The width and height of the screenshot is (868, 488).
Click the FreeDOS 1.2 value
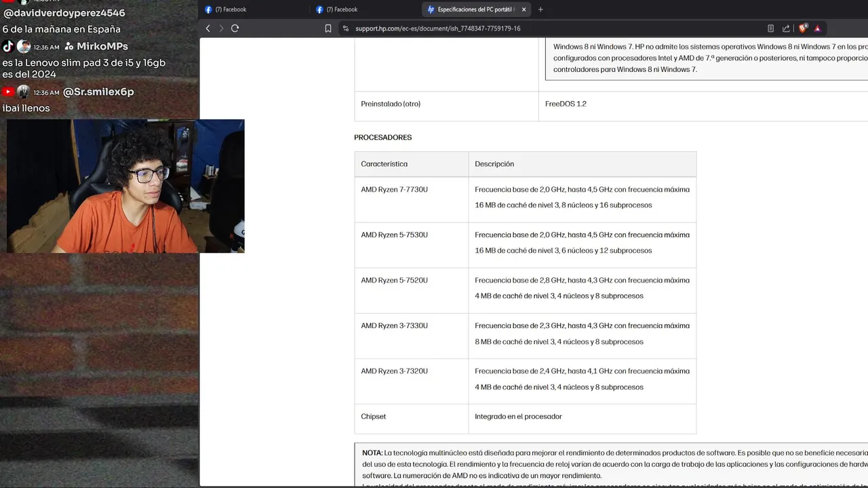pyautogui.click(x=566, y=104)
